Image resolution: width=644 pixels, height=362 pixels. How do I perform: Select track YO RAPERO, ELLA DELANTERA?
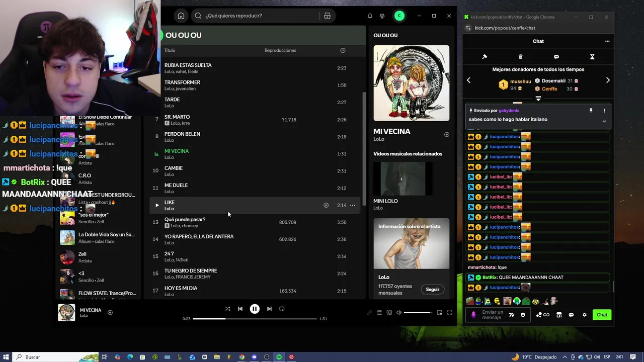(x=255, y=239)
